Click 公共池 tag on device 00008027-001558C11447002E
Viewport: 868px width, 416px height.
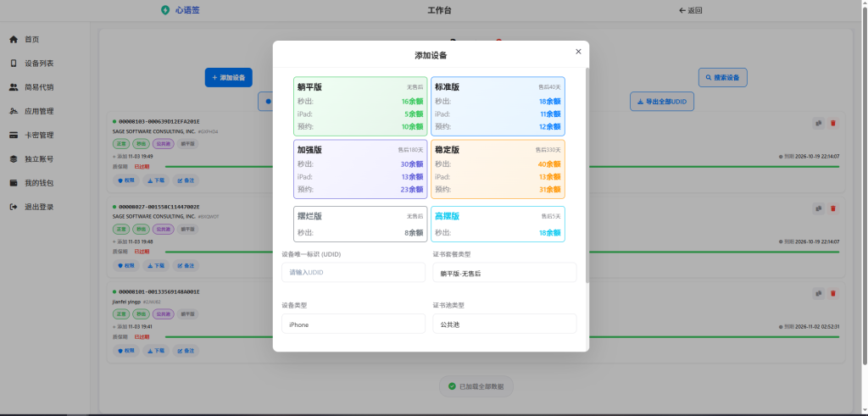164,229
